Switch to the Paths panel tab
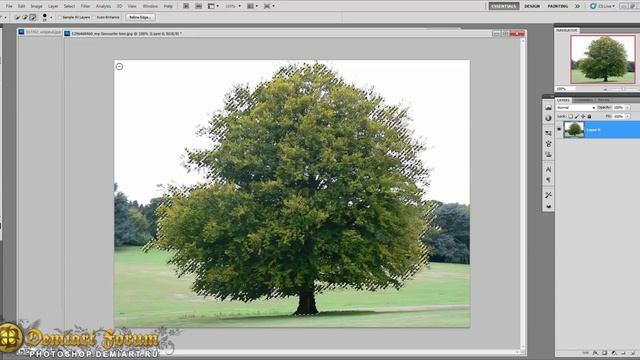Image resolution: width=640 pixels, height=360 pixels. (x=603, y=100)
